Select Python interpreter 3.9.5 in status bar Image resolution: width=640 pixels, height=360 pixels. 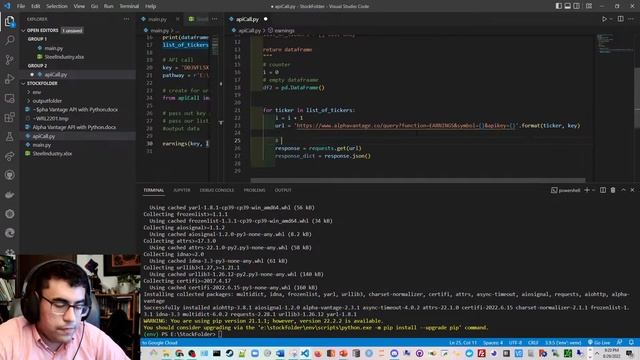coord(563,342)
